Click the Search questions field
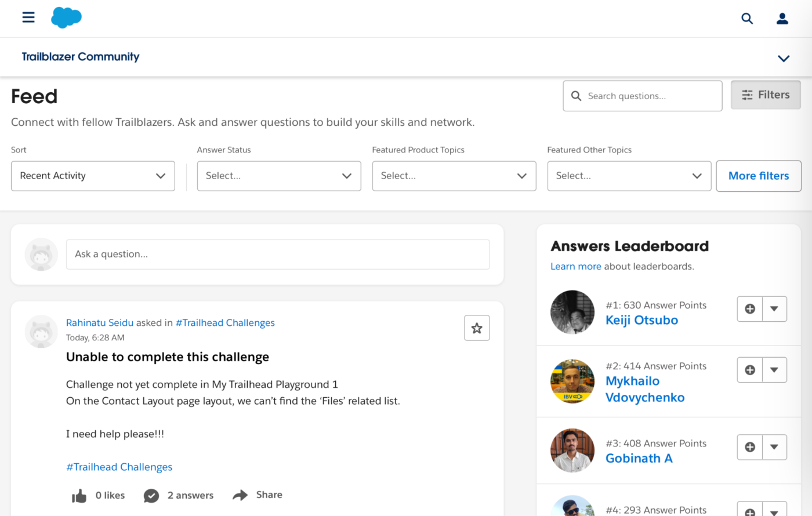 (643, 96)
